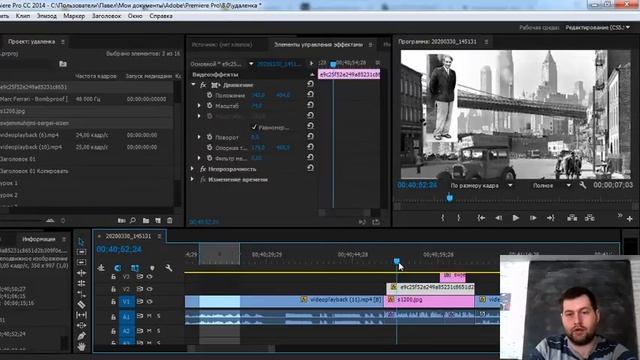Click Mark In in Program monitor
Screen dimensions: 640x360
(x=442, y=218)
